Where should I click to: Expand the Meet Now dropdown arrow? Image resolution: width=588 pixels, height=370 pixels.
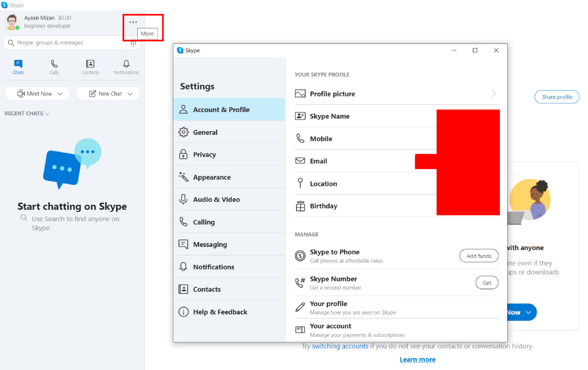60,93
